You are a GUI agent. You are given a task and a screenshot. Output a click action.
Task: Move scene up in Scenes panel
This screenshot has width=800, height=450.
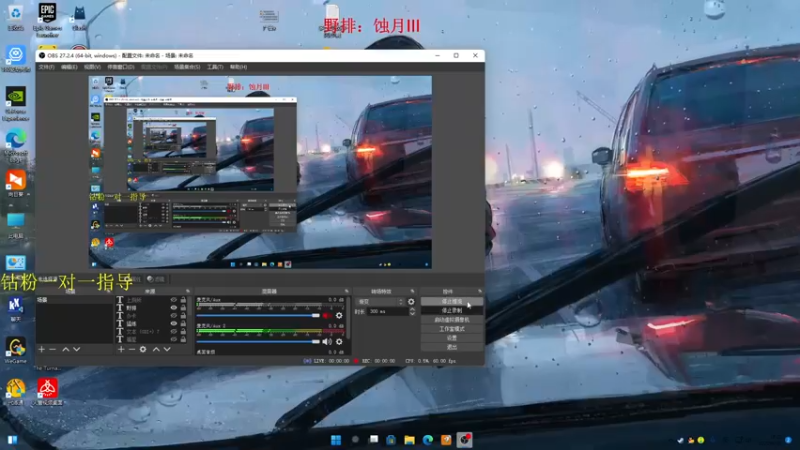65,349
